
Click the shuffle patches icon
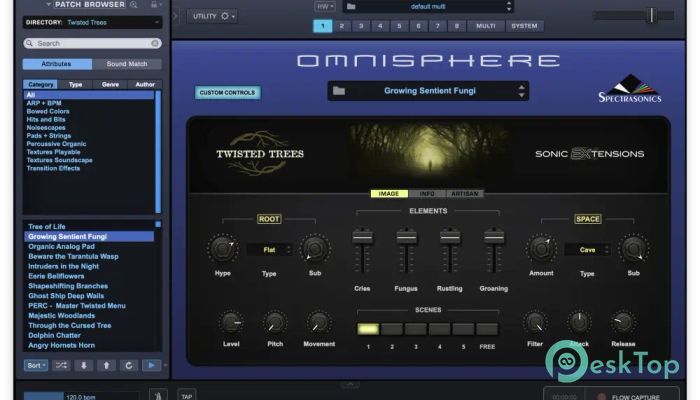pyautogui.click(x=61, y=366)
